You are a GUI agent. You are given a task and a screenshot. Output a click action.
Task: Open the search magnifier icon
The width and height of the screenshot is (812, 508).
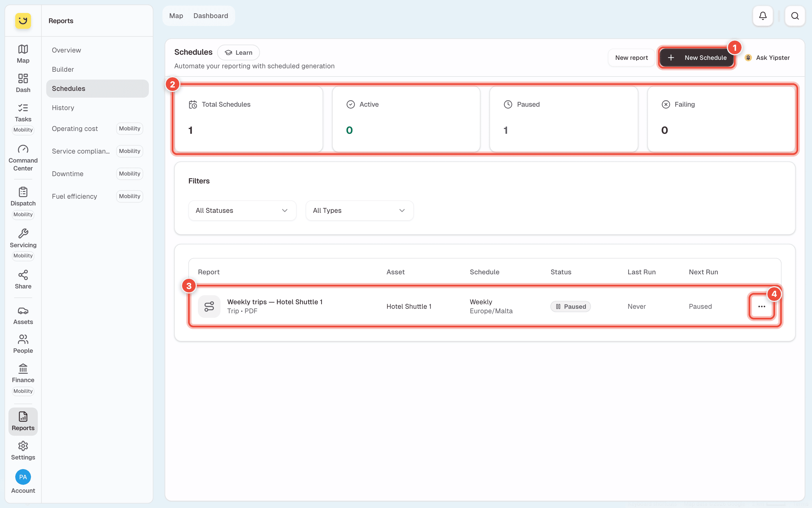pos(795,16)
